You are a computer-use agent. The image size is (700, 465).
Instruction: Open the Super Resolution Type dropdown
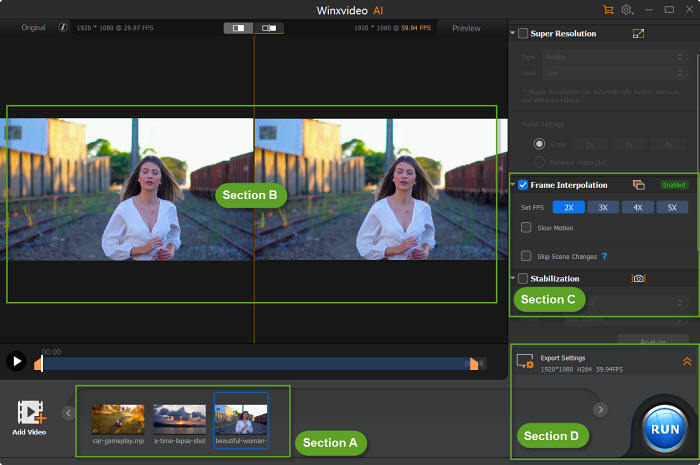tap(614, 57)
